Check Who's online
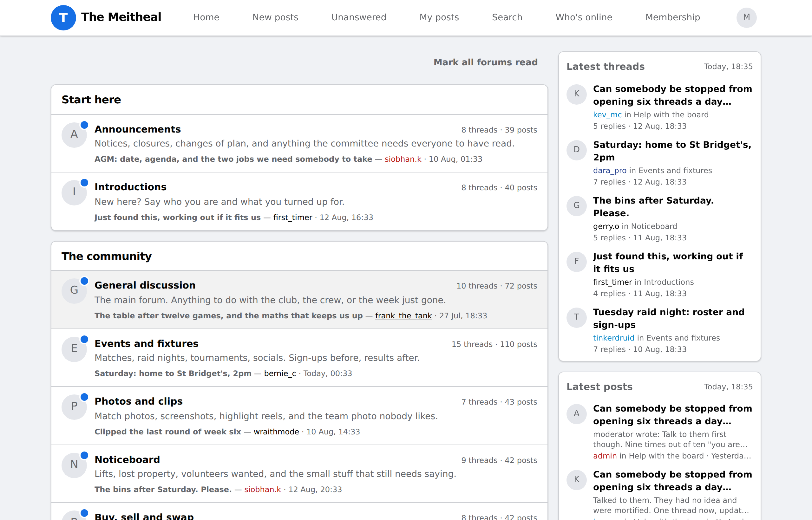This screenshot has height=520, width=812. coord(584,17)
